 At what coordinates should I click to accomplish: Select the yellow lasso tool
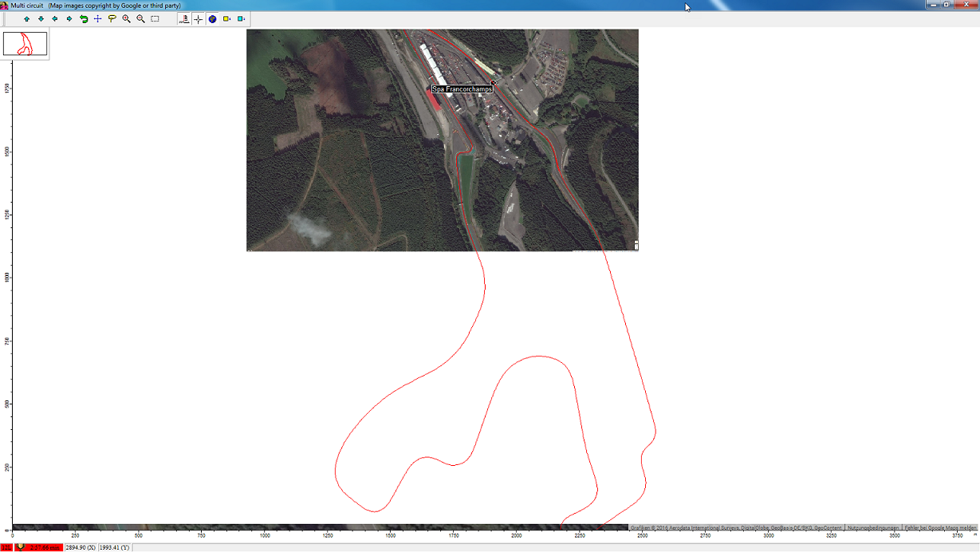click(x=112, y=19)
